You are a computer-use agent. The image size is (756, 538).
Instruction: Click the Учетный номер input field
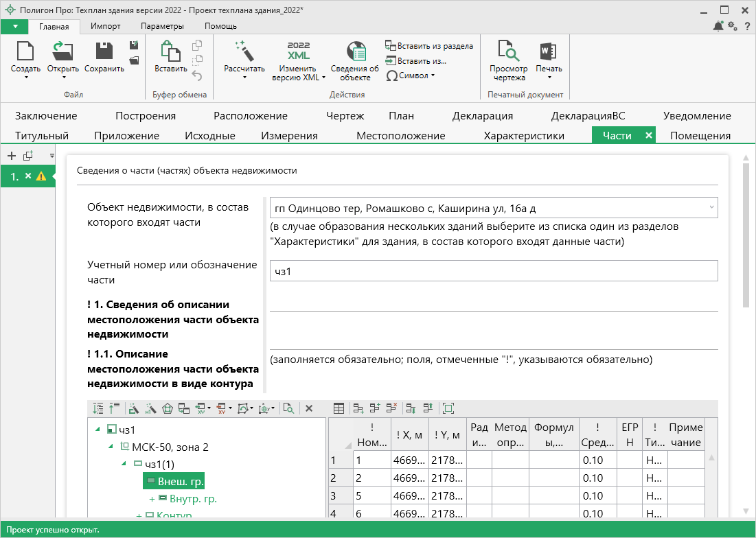coord(493,271)
